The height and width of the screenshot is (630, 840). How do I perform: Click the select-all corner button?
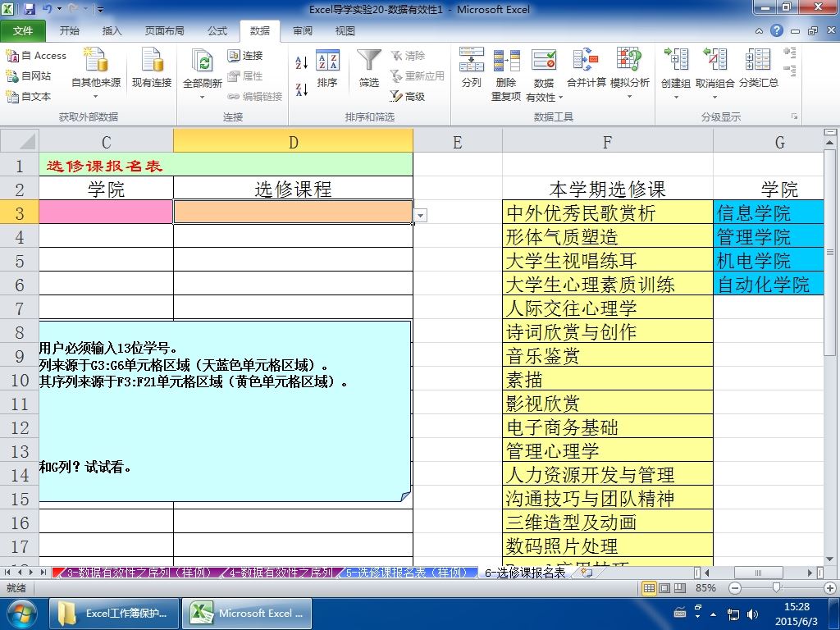20,141
